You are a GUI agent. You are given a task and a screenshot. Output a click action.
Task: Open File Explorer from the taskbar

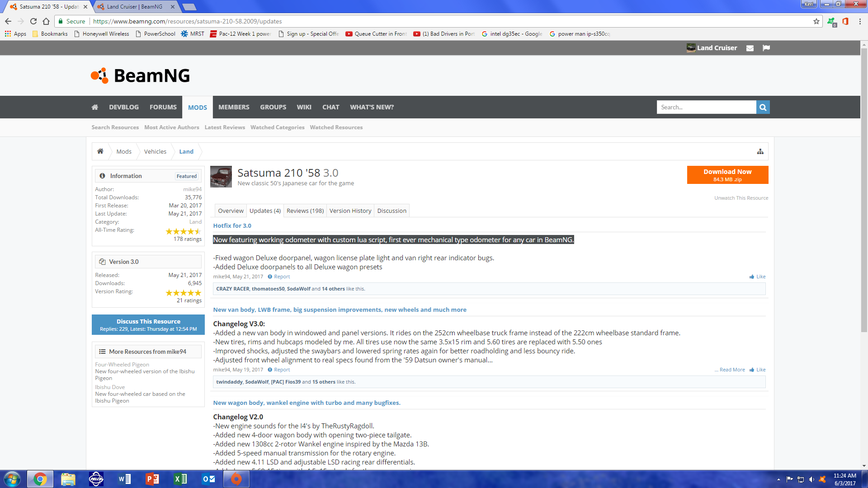tap(68, 479)
